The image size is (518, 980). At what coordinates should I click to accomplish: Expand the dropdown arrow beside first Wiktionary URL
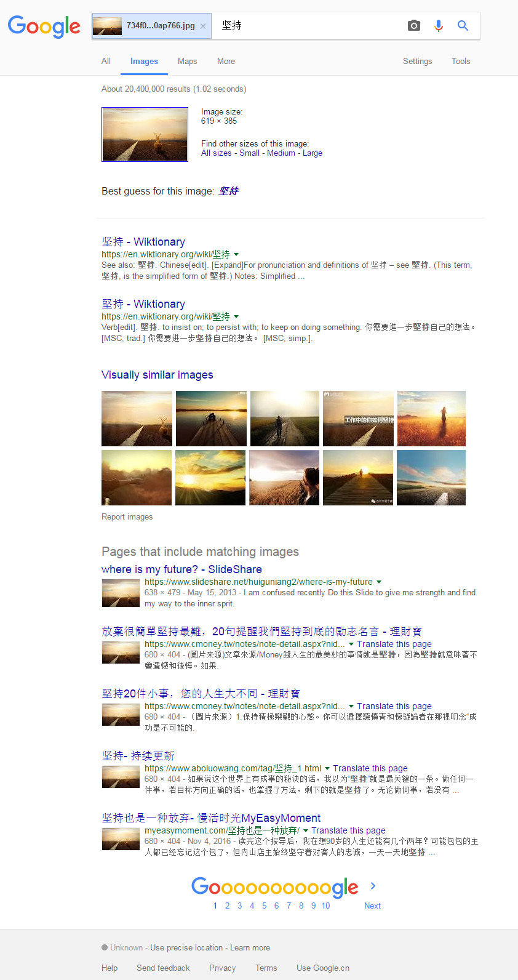coord(236,254)
